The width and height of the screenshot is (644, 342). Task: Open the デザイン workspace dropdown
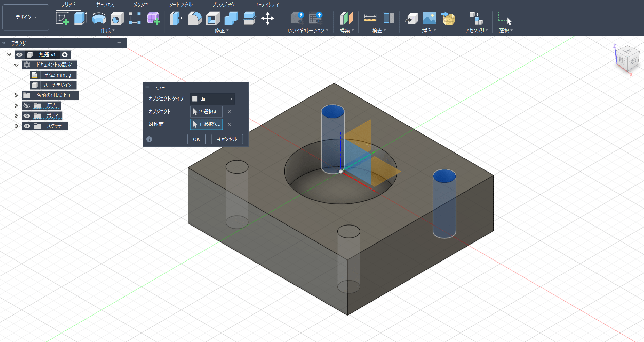(26, 17)
